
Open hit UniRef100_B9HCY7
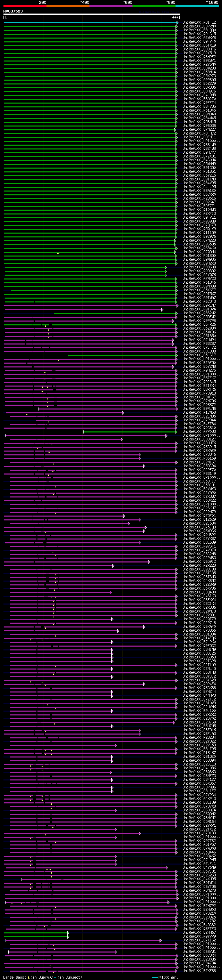pos(199,153)
